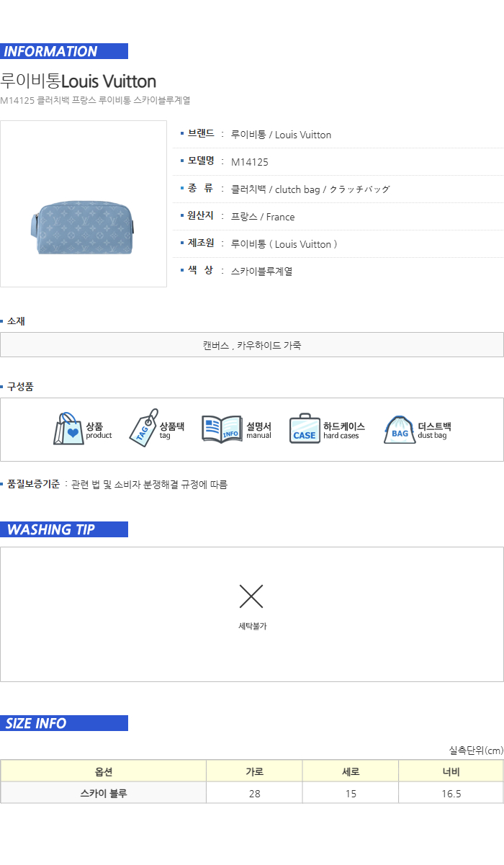504x865 pixels.
Task: Click the 모델명 label
Action: 201,161
